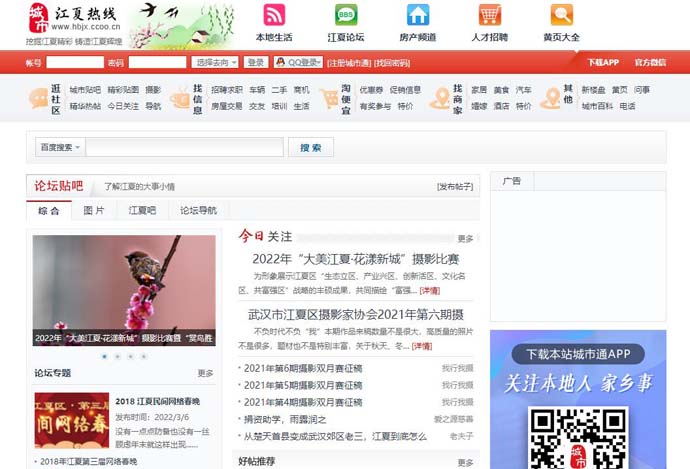Click the 找商家 map pin icon
This screenshot has width=690, height=469.
[x=440, y=98]
